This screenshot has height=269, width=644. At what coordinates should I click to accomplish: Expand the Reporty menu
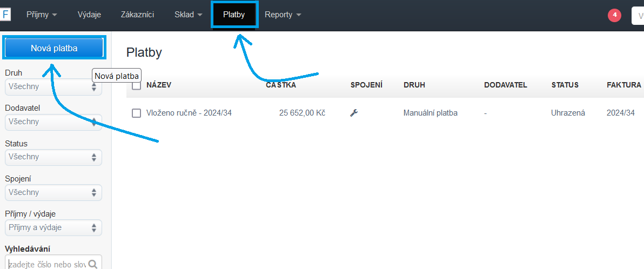tap(283, 15)
